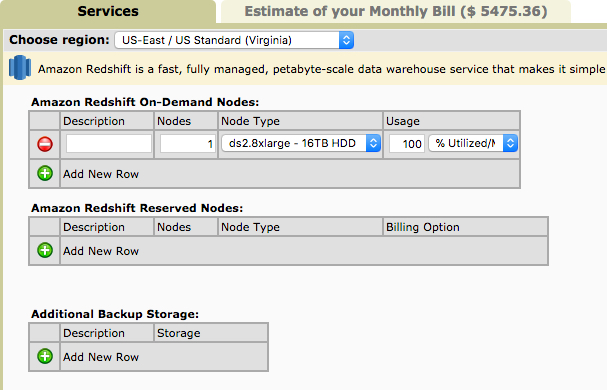Switch to the Services tab

pos(108,11)
